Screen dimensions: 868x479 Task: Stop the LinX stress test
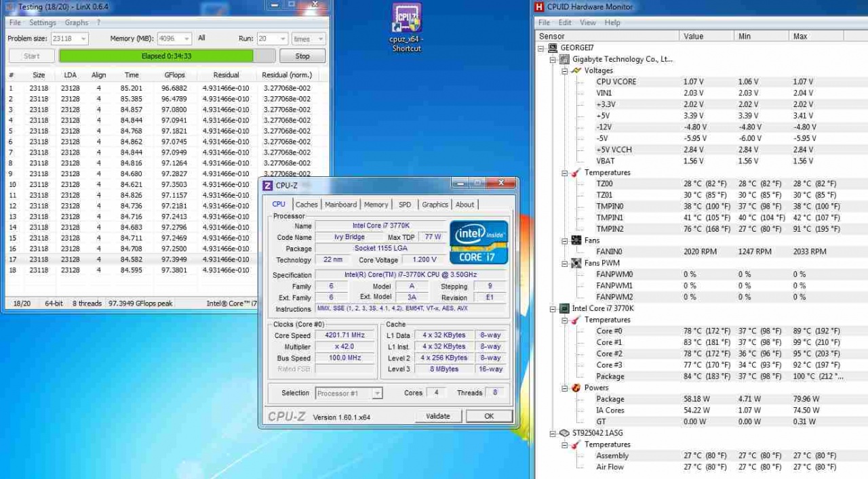click(302, 56)
